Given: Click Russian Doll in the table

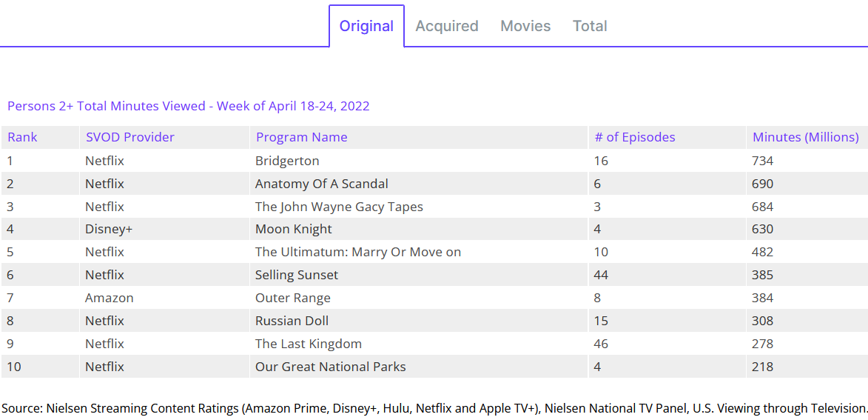Looking at the screenshot, I should click(292, 321).
